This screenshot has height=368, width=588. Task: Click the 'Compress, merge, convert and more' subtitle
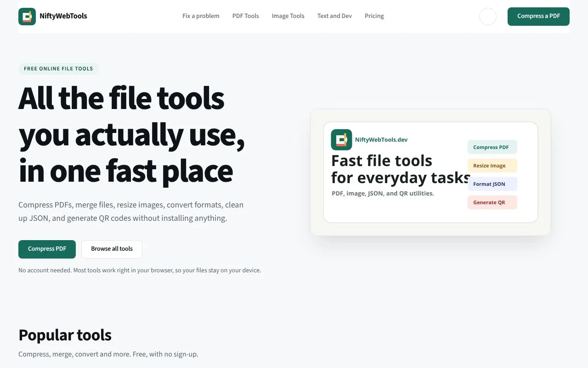coord(108,354)
